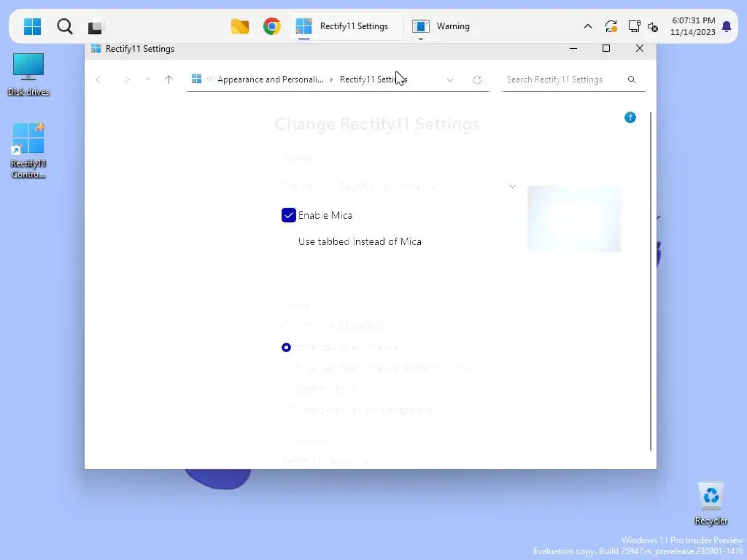Select the filled-in Enhanced menus radio button

click(286, 347)
